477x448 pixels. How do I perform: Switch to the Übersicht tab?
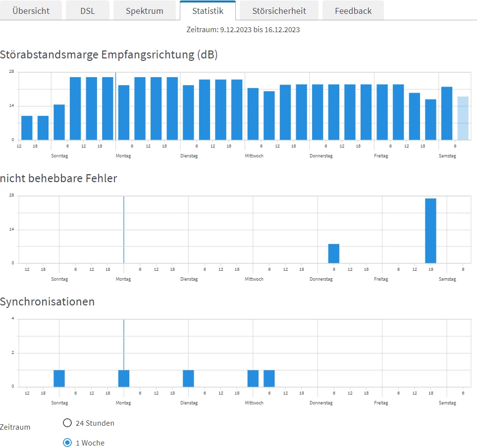click(x=31, y=10)
